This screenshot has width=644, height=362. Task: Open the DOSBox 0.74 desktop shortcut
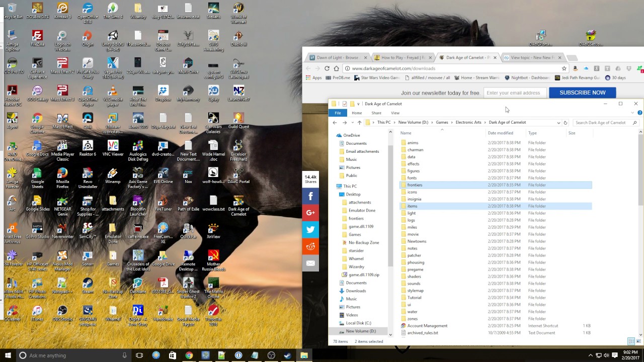(x=37, y=11)
